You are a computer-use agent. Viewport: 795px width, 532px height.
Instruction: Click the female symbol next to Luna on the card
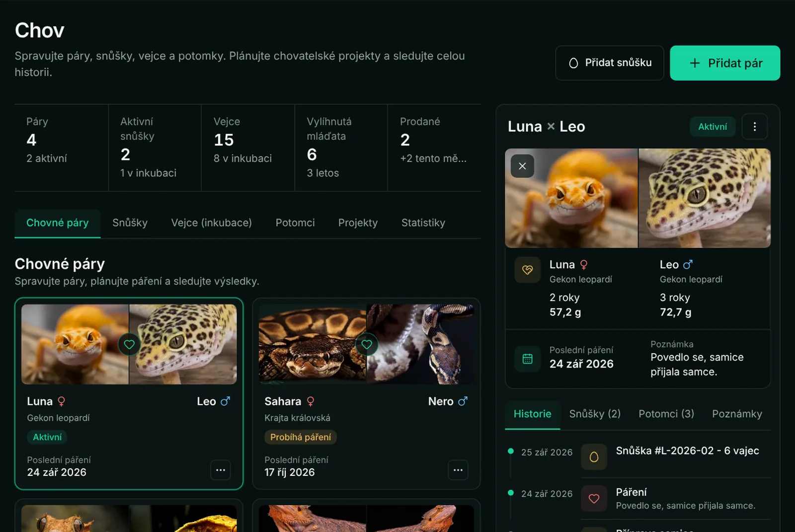pyautogui.click(x=62, y=401)
